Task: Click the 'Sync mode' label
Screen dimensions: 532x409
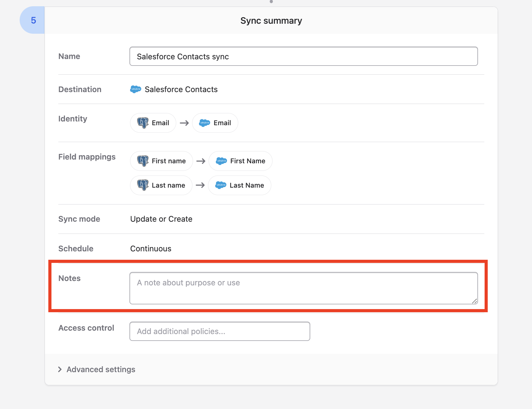Action: [x=79, y=219]
